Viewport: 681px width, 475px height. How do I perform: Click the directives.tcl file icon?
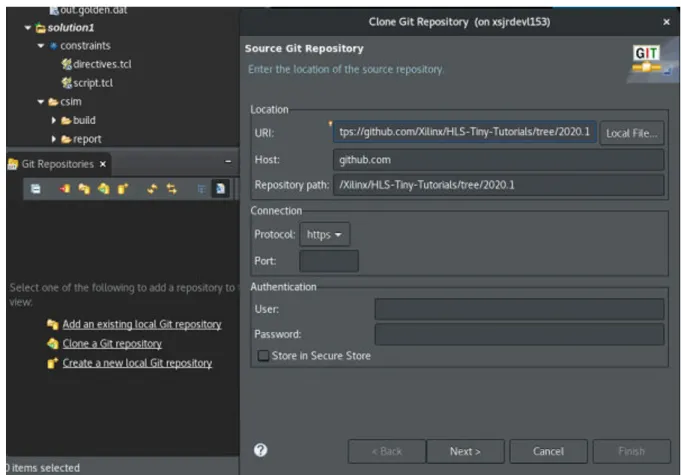click(x=66, y=64)
